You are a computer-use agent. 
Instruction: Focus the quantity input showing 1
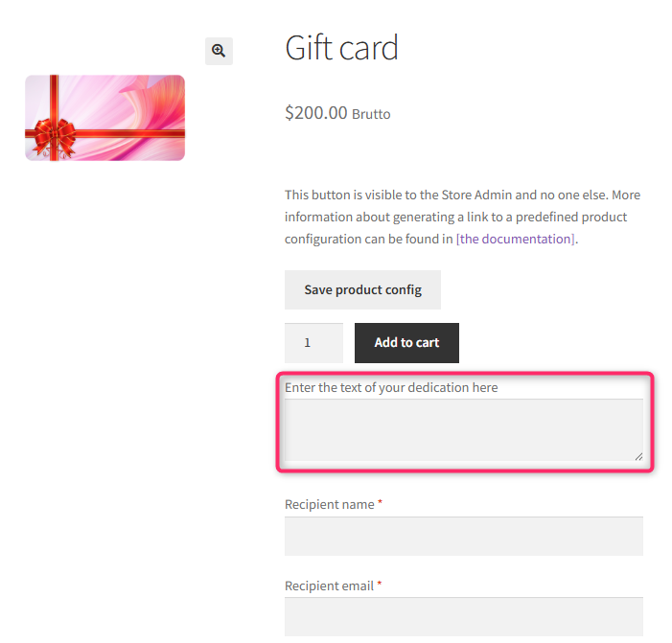313,343
